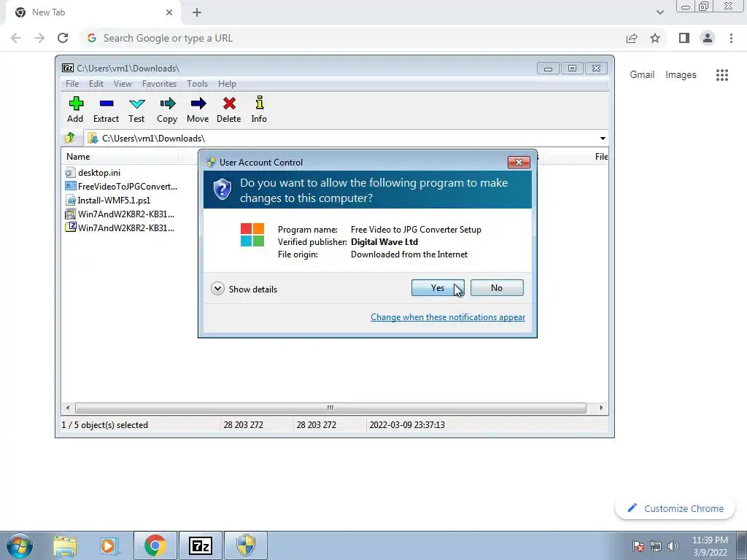The height and width of the screenshot is (560, 747).
Task: Hit the red Delete icon in 7-Zip
Action: click(228, 109)
